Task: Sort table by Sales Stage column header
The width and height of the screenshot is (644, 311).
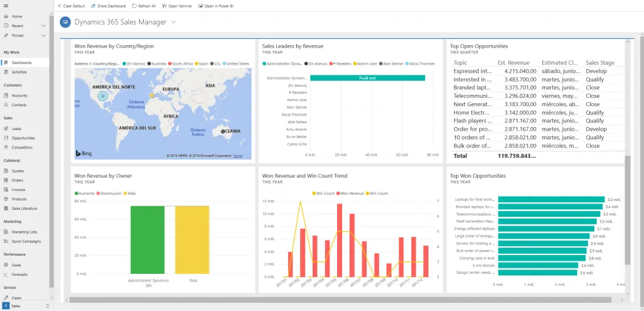Action: point(600,63)
